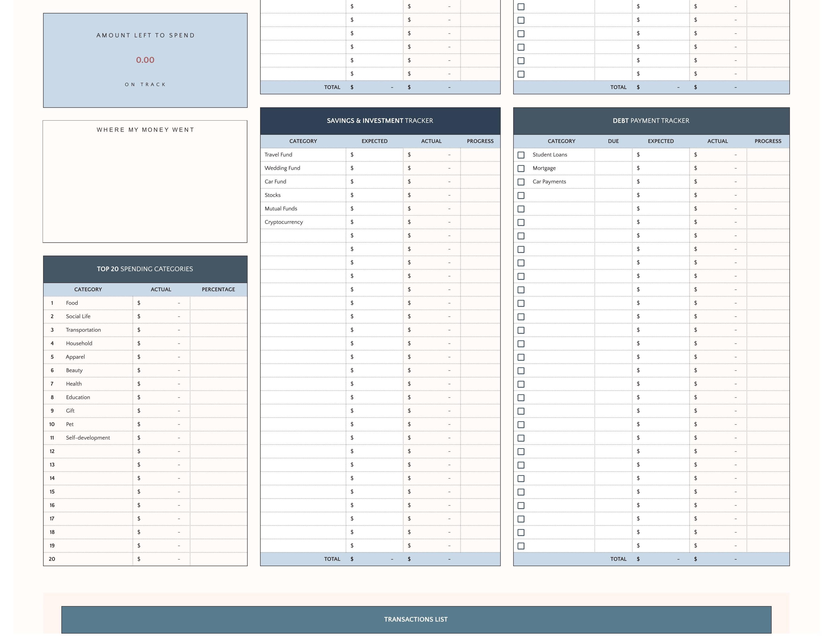Select the Cryptocurrency actual value cell
This screenshot has height=644, width=833.
431,222
